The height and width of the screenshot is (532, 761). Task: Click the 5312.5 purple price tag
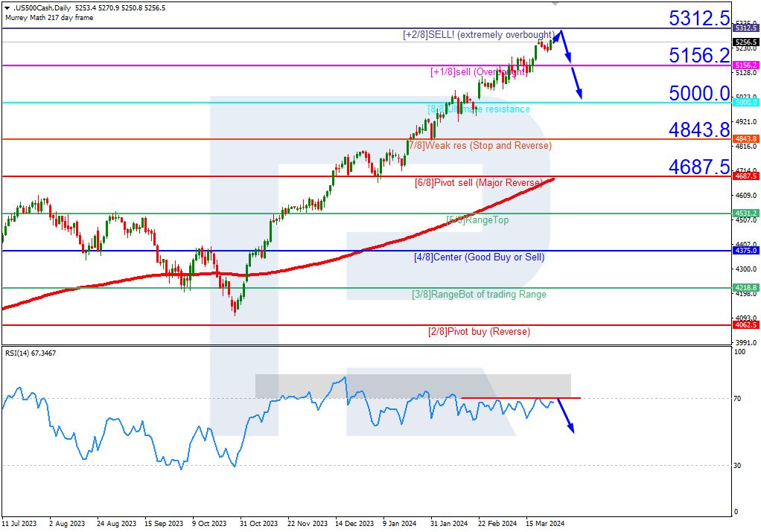point(745,28)
